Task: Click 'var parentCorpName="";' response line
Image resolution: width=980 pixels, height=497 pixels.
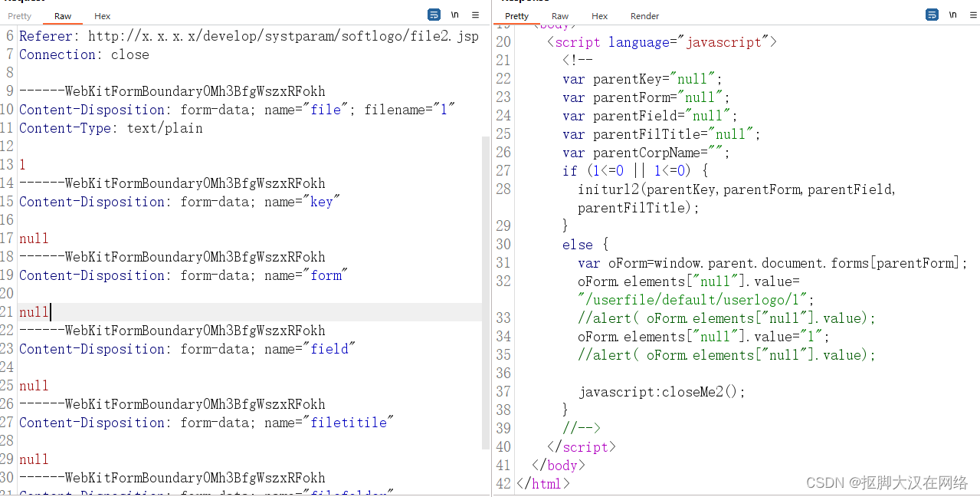Action: point(646,153)
